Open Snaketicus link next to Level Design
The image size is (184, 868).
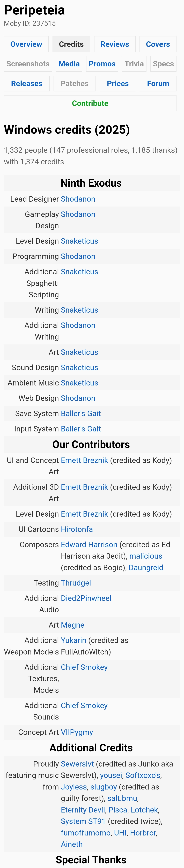pyautogui.click(x=79, y=241)
